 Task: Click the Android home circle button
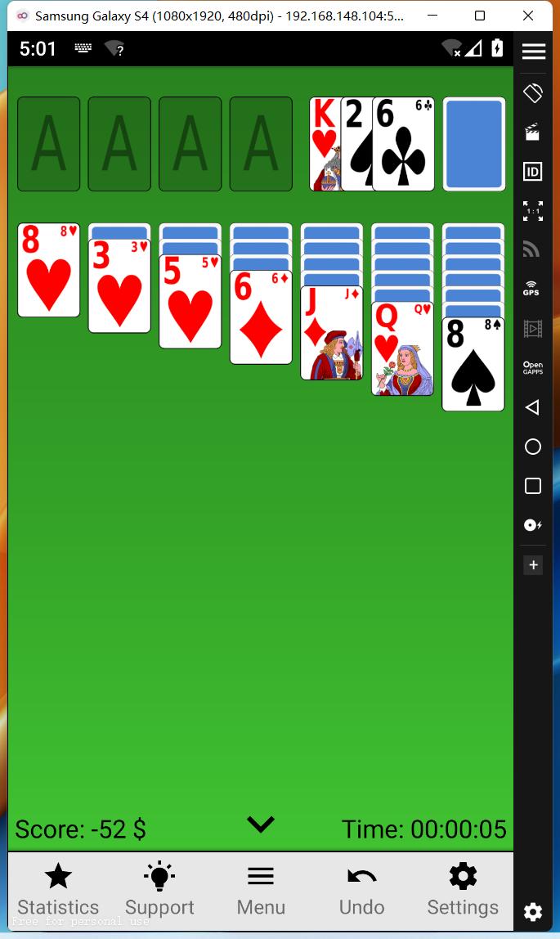coord(532,447)
